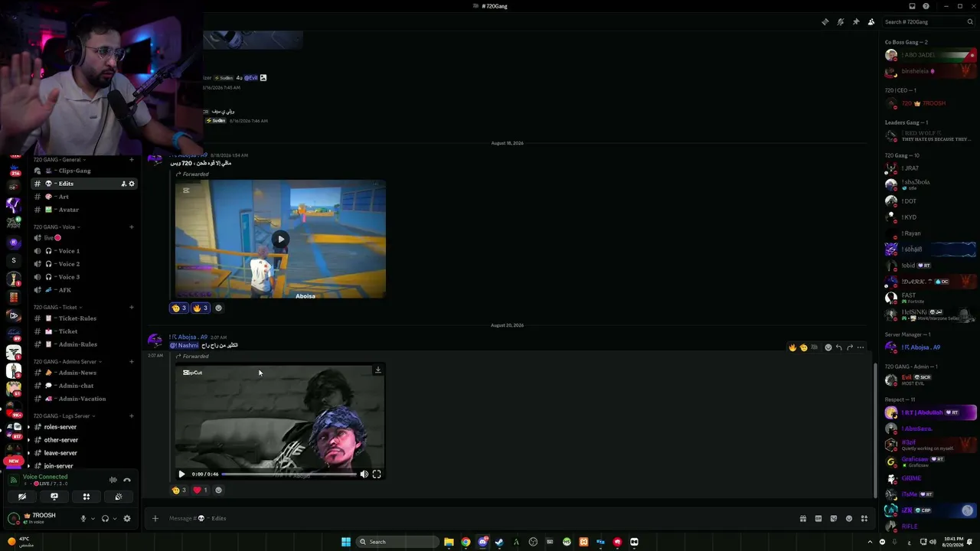The width and height of the screenshot is (980, 551).
Task: Toggle the member list icon
Action: click(871, 22)
